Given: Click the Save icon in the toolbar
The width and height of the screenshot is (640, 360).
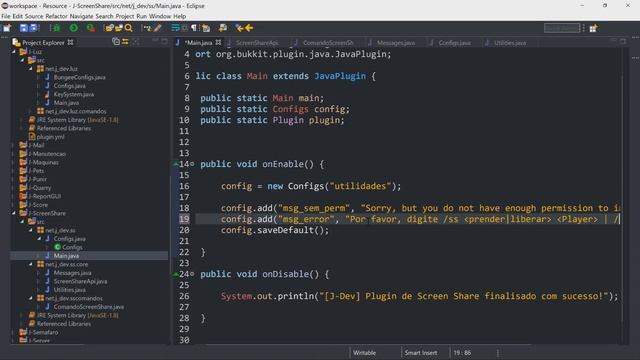Looking at the screenshot, I should point(24,28).
